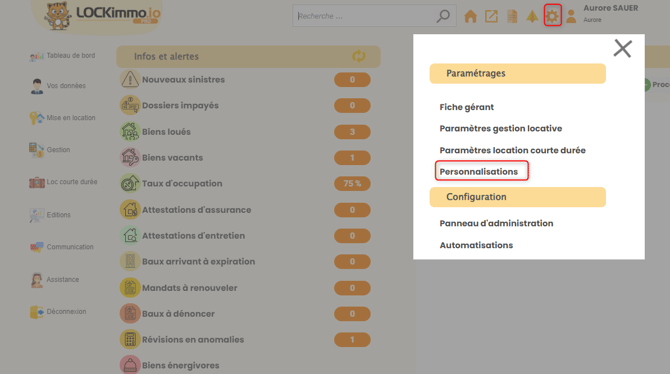Refresh the Infos et alertes panel
The height and width of the screenshot is (374, 670).
point(359,56)
